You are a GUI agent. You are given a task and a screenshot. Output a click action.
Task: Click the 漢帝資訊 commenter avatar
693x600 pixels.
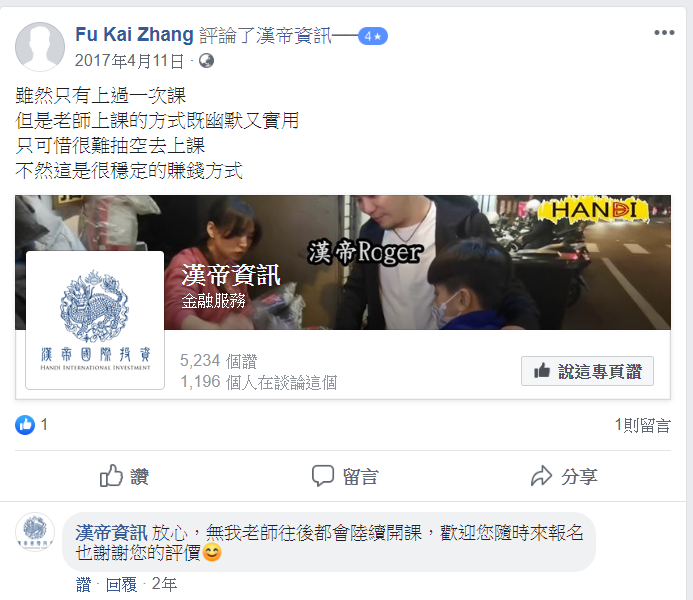point(35,532)
